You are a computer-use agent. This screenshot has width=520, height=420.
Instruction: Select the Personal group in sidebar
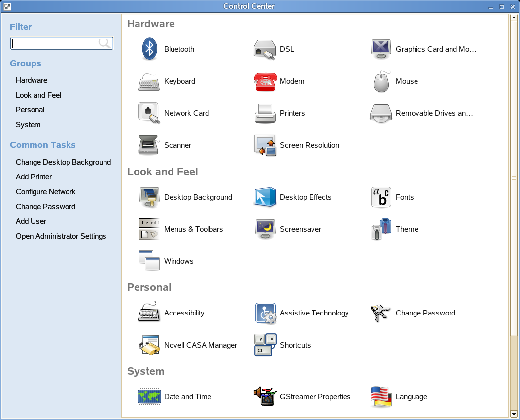click(30, 110)
